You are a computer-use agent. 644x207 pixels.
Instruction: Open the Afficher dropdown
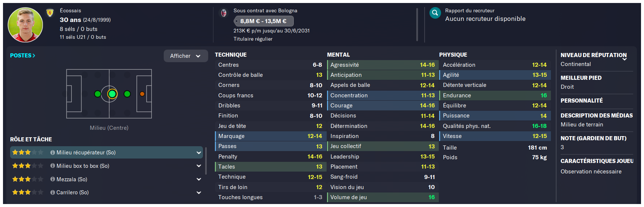click(x=185, y=56)
